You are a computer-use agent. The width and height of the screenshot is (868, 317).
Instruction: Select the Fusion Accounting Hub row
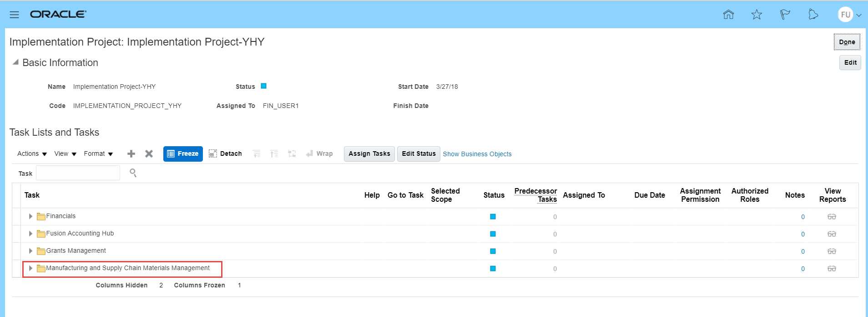(435, 234)
